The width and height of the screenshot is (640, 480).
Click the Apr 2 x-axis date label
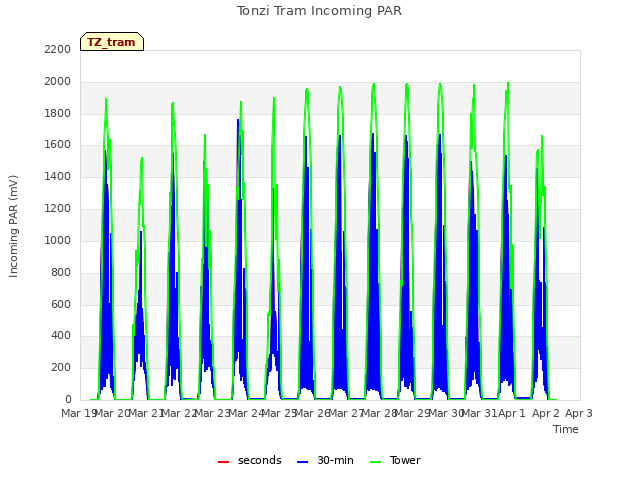545,413
